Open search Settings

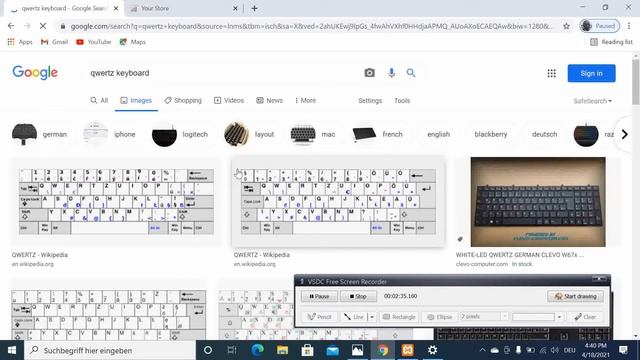[370, 100]
